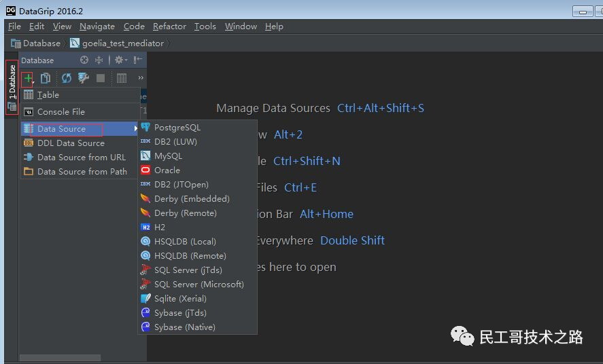Image resolution: width=603 pixels, height=364 pixels.
Task: Select DB2 (LUW) data source
Action: click(197, 142)
